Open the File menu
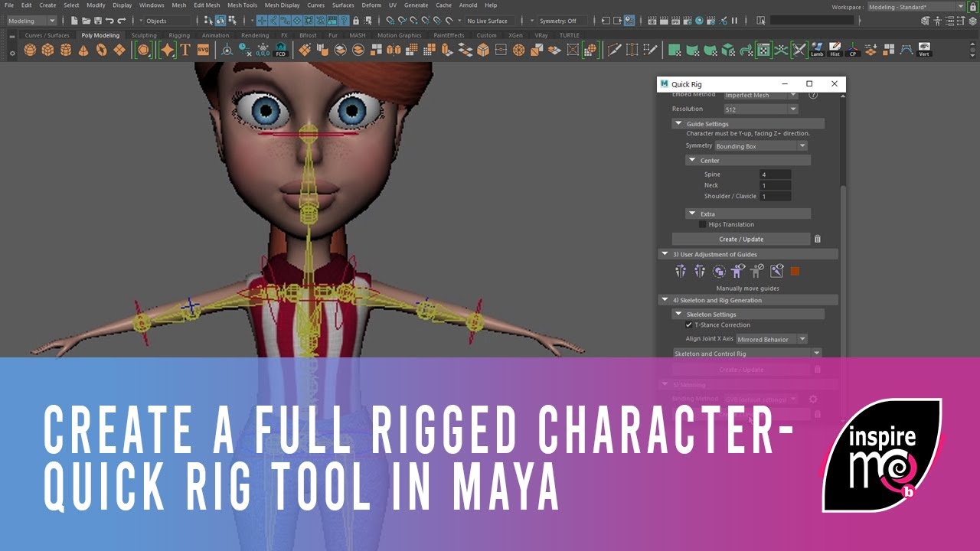This screenshot has width=980, height=551. click(9, 5)
